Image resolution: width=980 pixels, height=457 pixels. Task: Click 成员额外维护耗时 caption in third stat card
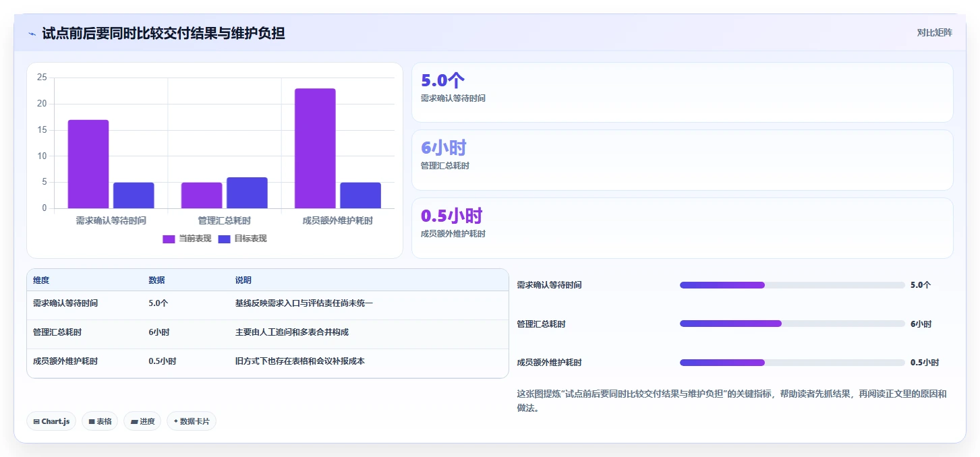pos(453,234)
